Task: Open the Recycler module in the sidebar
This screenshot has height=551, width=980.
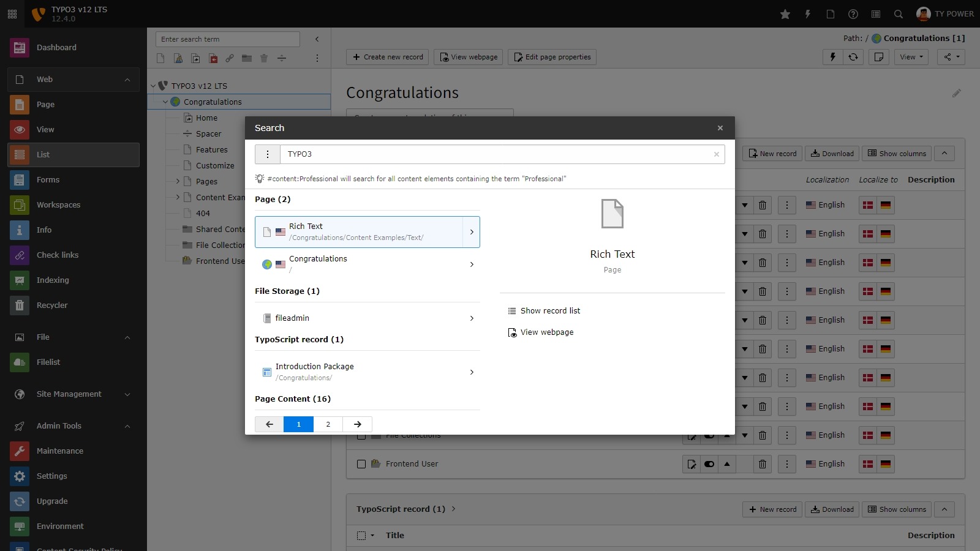Action: [53, 305]
